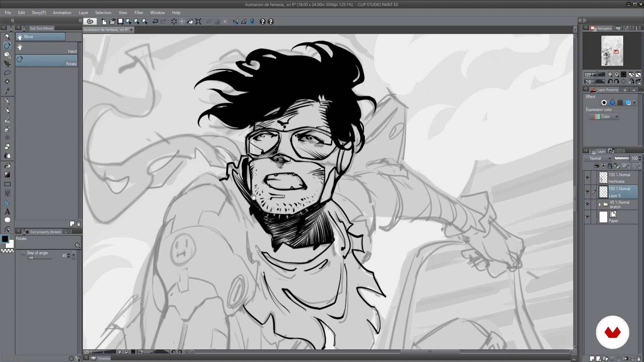The height and width of the screenshot is (362, 644).
Task: Select the Rotate sub tool
Action: [47, 61]
